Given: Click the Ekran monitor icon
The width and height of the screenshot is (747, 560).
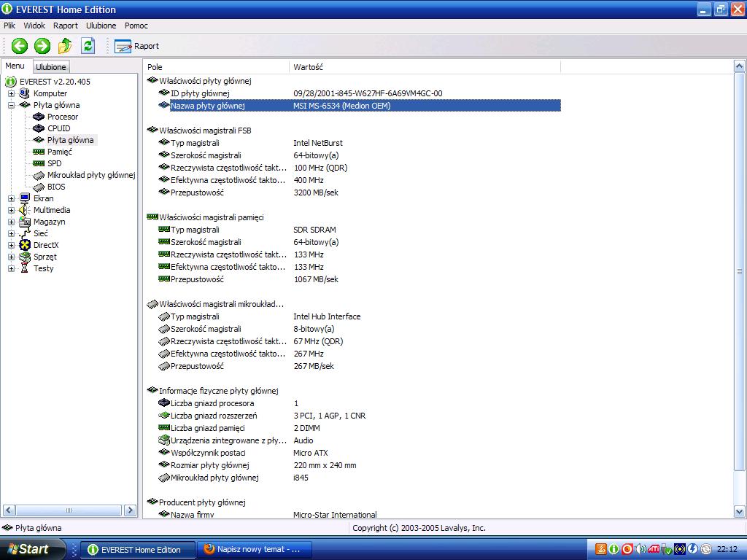Looking at the screenshot, I should 24,198.
